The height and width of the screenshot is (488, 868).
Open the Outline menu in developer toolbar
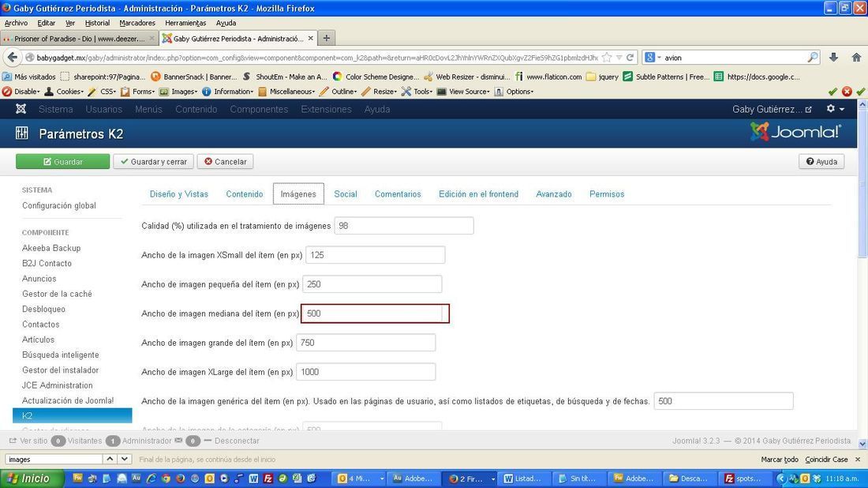pyautogui.click(x=339, y=92)
